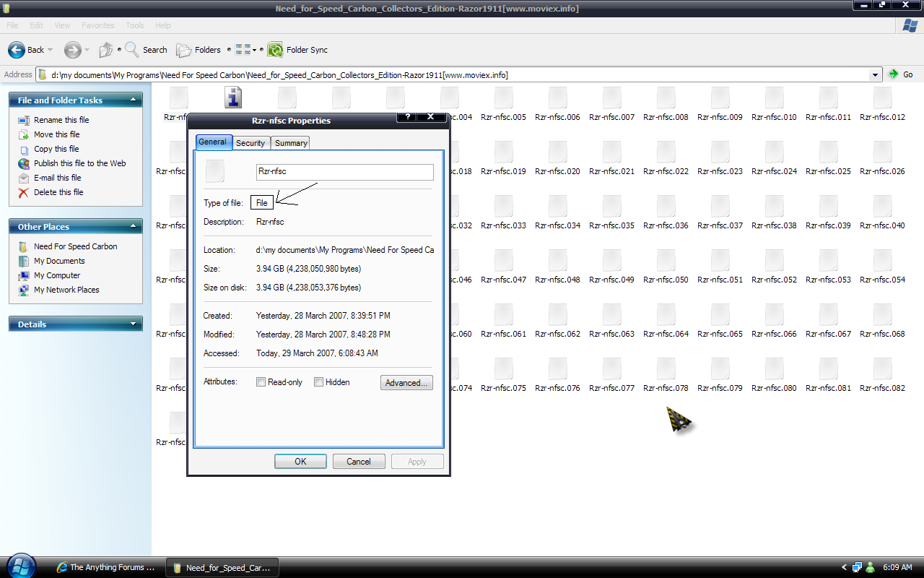The height and width of the screenshot is (578, 924).
Task: Open the View menu
Action: [63, 25]
